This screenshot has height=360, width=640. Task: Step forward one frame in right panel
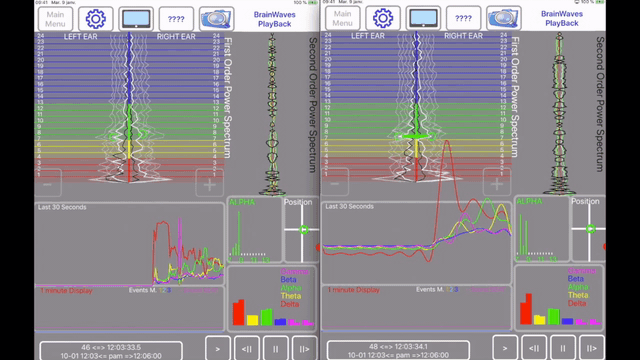coord(591,348)
